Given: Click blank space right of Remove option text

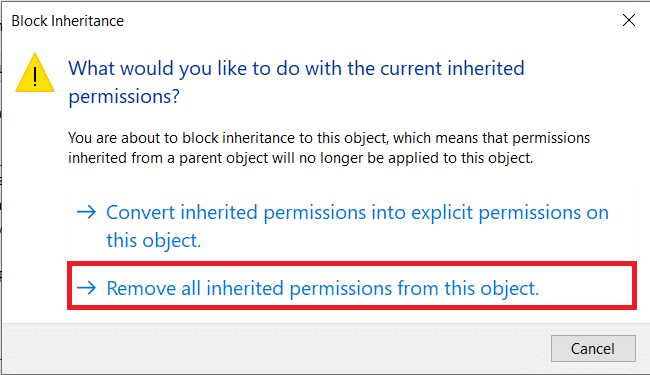Looking at the screenshot, I should tap(585, 287).
